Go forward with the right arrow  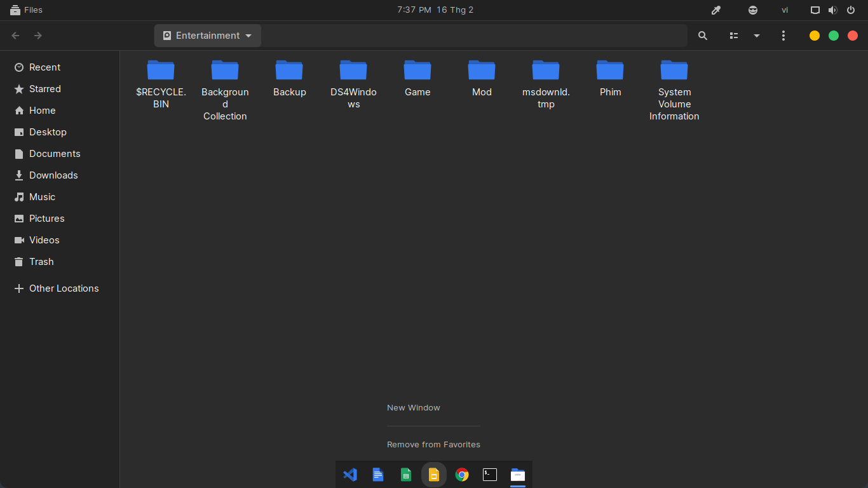tap(38, 36)
